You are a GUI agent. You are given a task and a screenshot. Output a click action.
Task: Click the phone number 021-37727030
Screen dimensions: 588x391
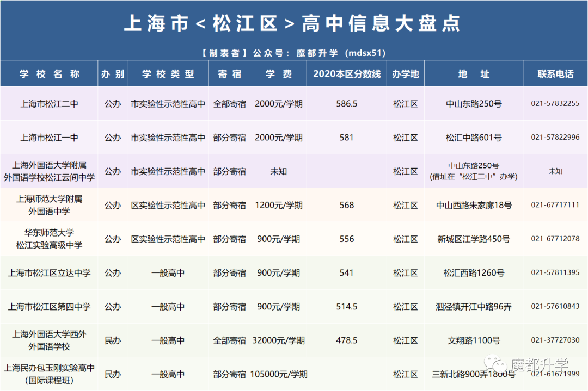[555, 340]
